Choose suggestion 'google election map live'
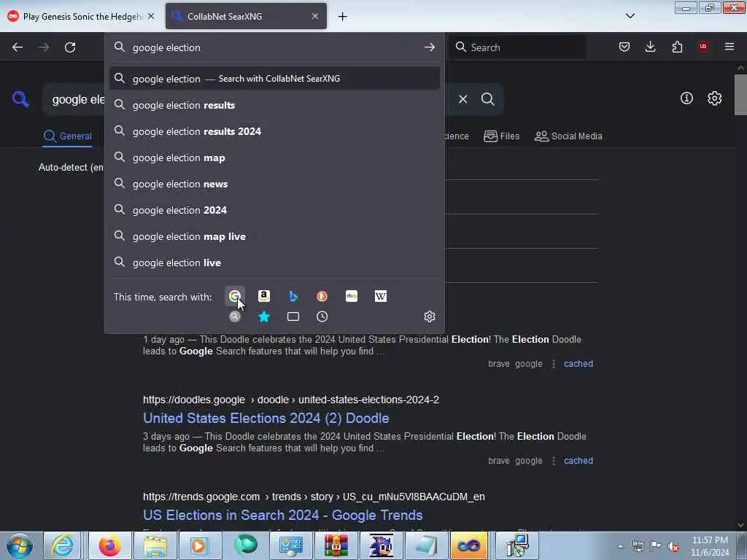Screen dimensions: 747x560 click(275, 236)
